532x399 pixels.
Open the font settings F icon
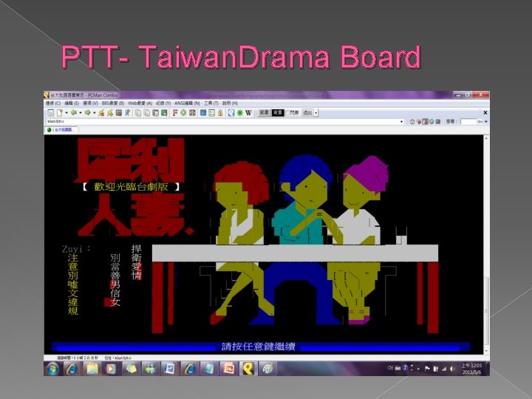click(174, 112)
